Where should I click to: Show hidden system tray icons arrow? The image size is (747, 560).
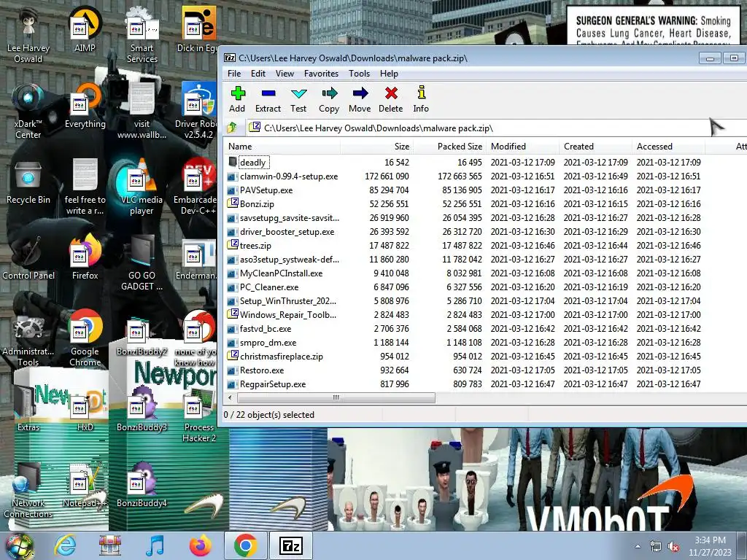[638, 546]
